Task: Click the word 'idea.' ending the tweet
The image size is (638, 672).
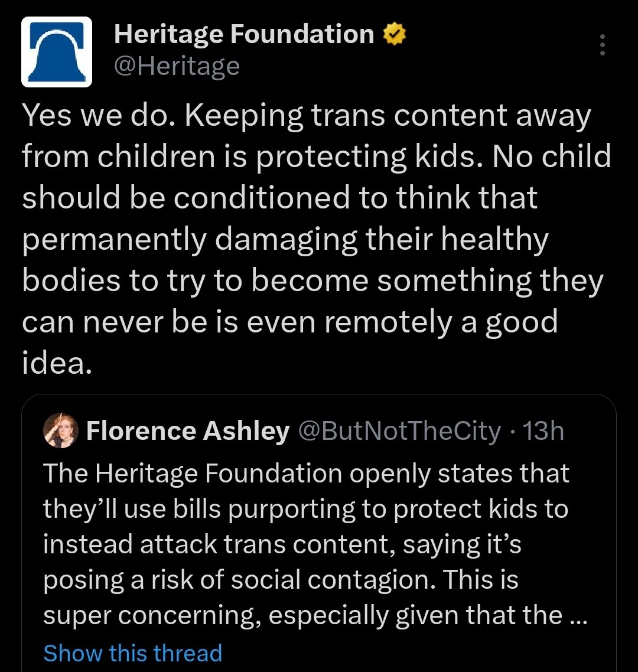Action: click(57, 363)
